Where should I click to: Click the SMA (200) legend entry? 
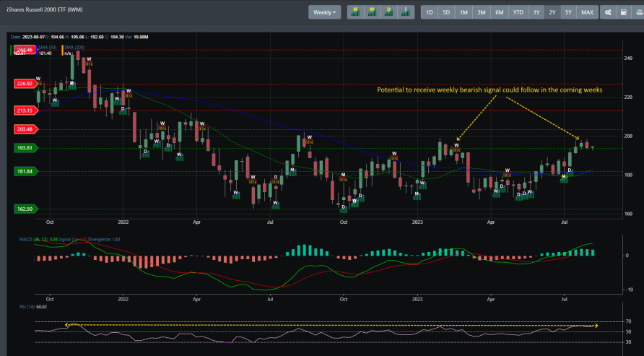click(74, 48)
